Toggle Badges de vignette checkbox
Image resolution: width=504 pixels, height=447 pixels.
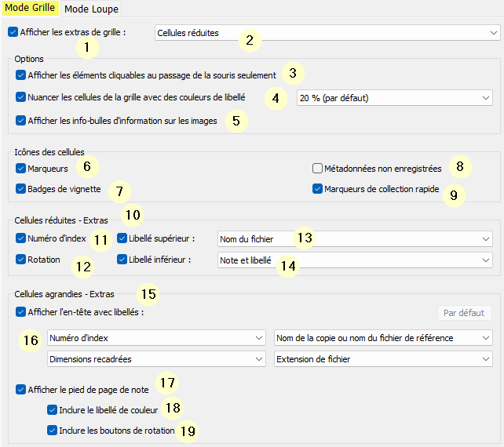coord(20,188)
